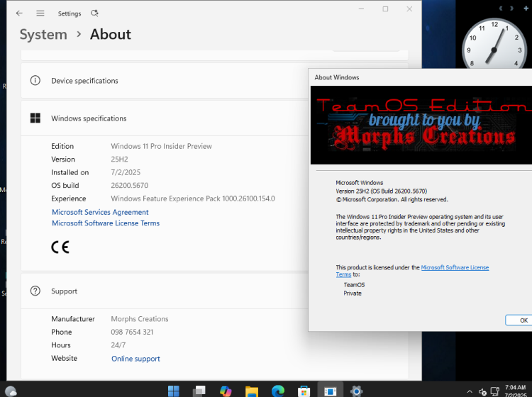This screenshot has width=532, height=397.
Task: Launch Microsoft Edge from the taskbar
Action: coord(278,391)
